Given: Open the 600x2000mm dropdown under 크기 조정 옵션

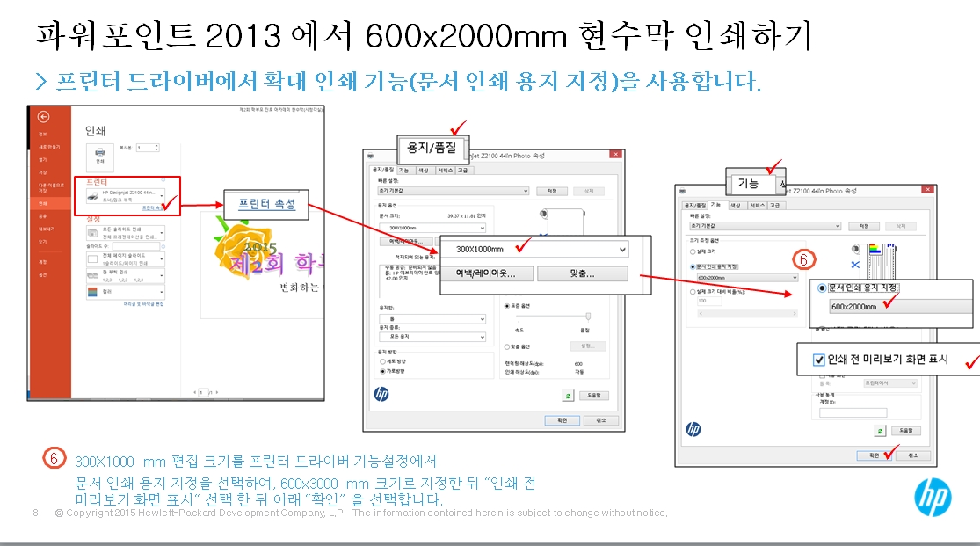Looking at the screenshot, I should [x=747, y=278].
